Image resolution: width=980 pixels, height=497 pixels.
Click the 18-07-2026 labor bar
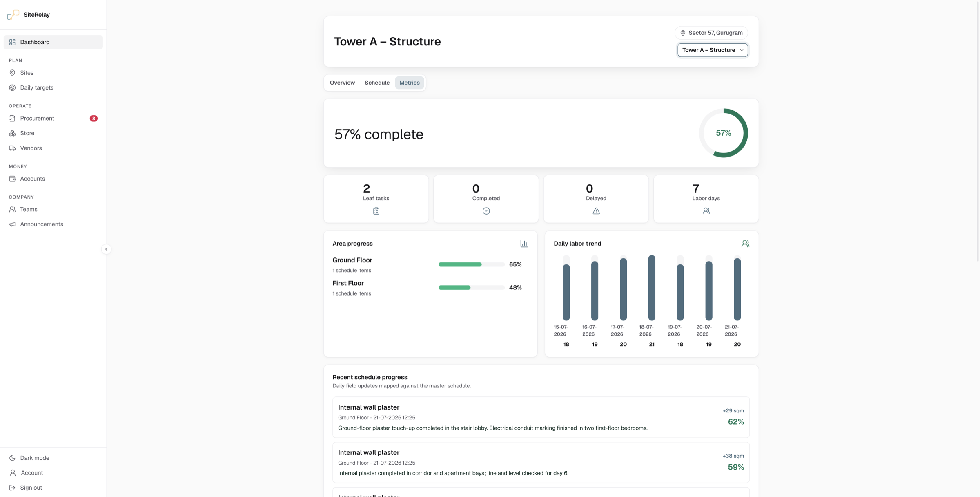click(652, 288)
